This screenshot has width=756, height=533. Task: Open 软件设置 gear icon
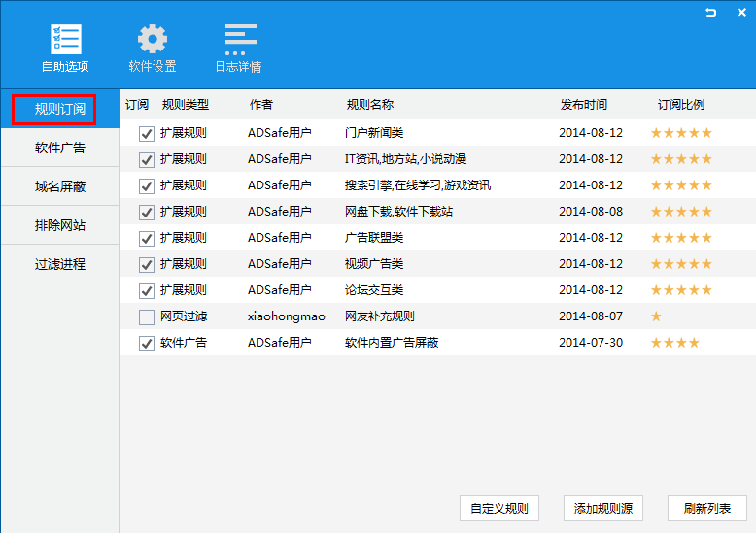pos(153,39)
